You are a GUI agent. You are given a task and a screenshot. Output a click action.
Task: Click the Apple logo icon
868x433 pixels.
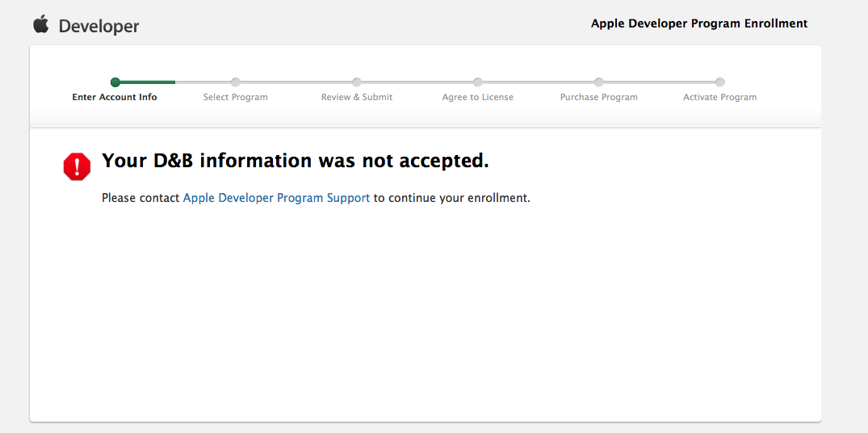click(x=41, y=23)
